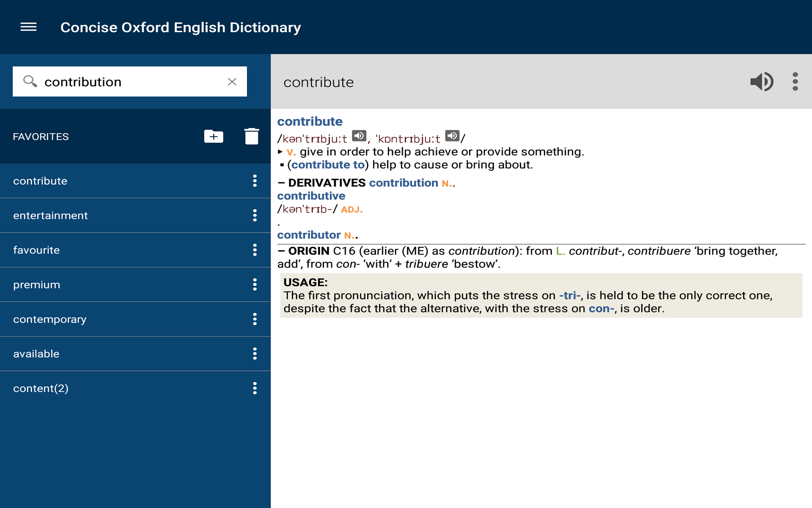
Task: Select the 'premium' entry in Favorites
Action: click(37, 284)
